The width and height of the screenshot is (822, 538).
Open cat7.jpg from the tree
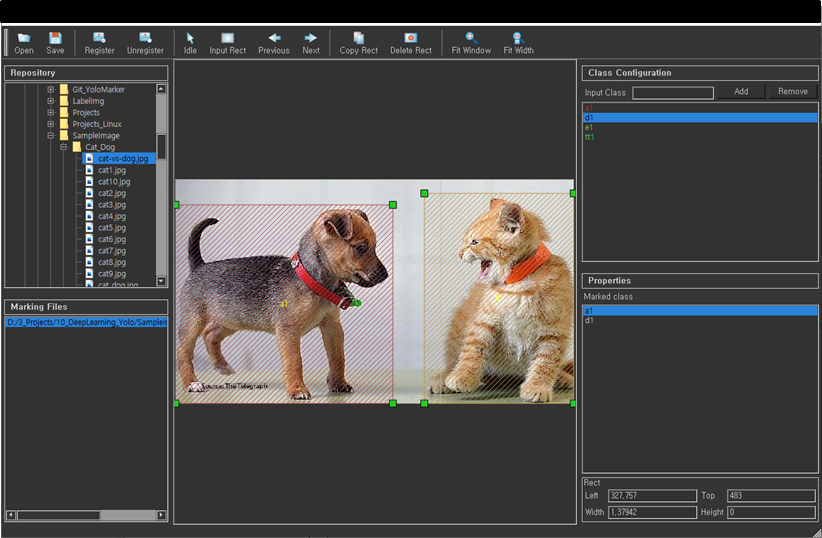(x=112, y=251)
